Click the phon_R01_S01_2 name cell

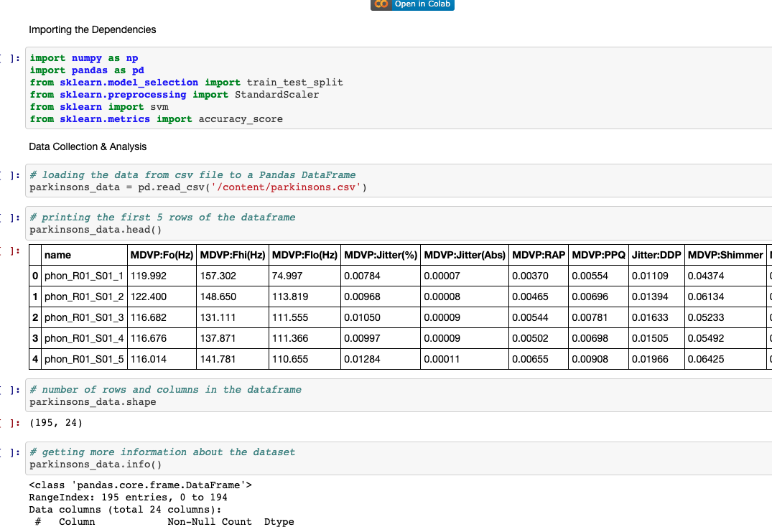coord(84,297)
